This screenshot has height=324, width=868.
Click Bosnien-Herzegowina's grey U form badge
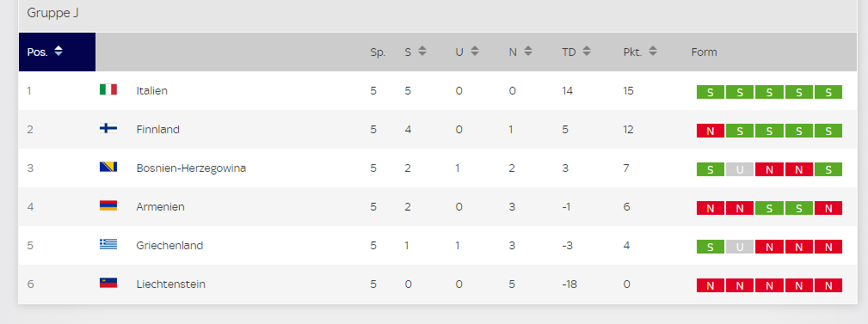click(x=740, y=170)
